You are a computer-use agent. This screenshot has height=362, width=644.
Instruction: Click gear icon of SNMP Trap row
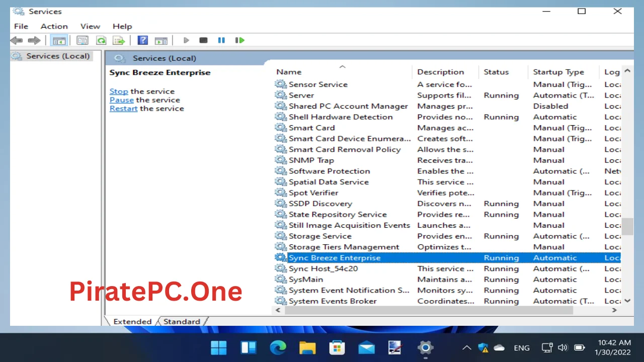pyautogui.click(x=280, y=160)
